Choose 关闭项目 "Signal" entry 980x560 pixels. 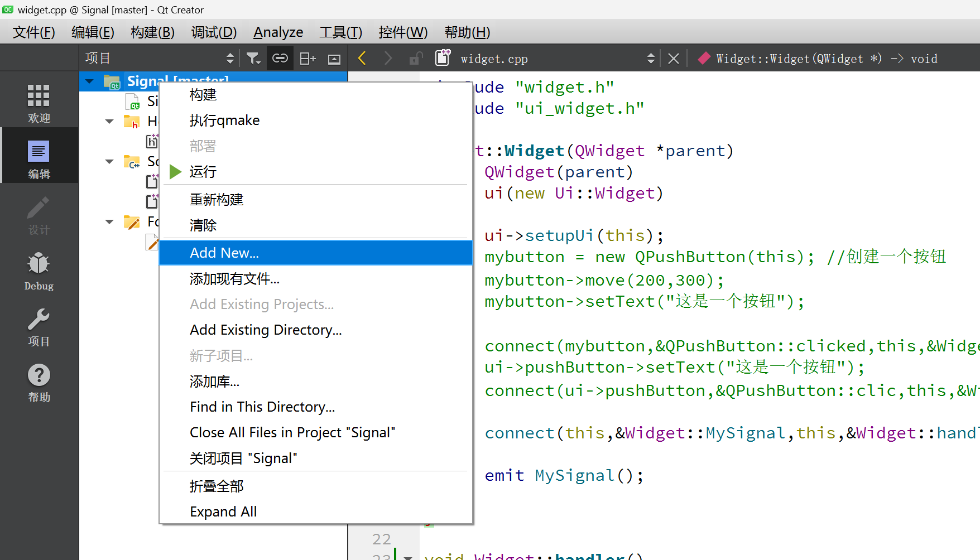316,458
